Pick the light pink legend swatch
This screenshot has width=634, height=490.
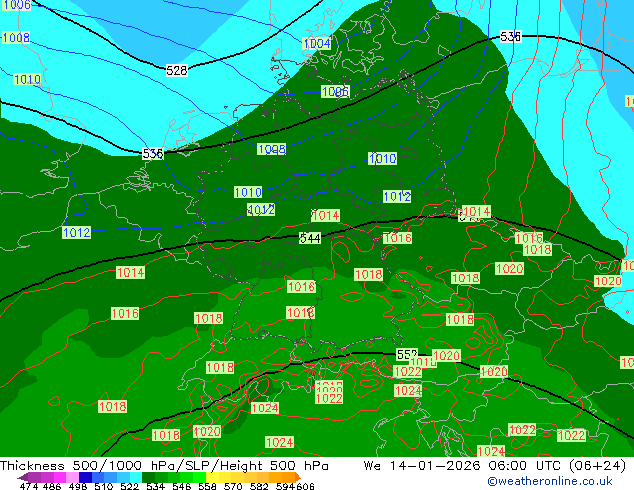tap(72, 477)
